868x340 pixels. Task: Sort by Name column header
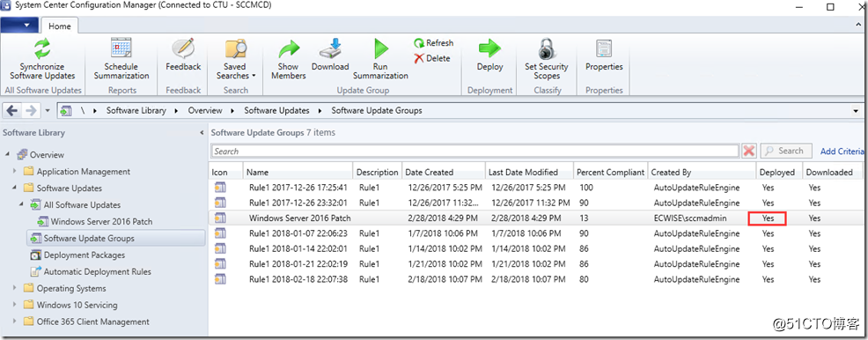(298, 172)
